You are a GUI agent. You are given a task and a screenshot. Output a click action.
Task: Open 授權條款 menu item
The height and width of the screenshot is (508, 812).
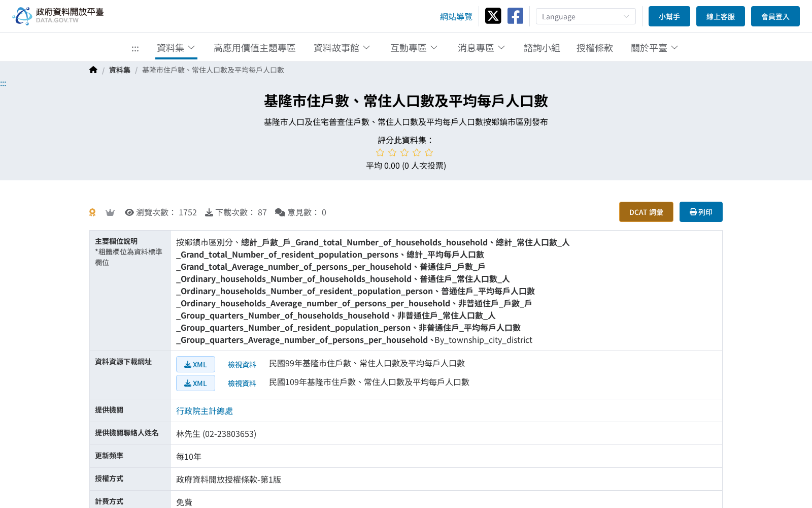(x=594, y=48)
